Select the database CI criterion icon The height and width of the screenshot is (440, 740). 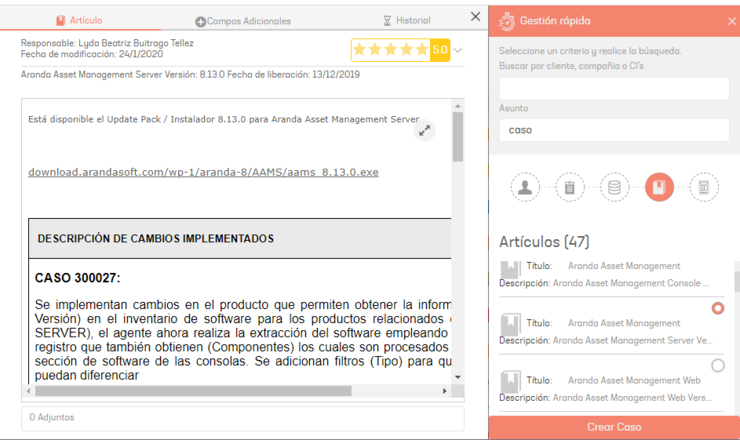pos(614,187)
